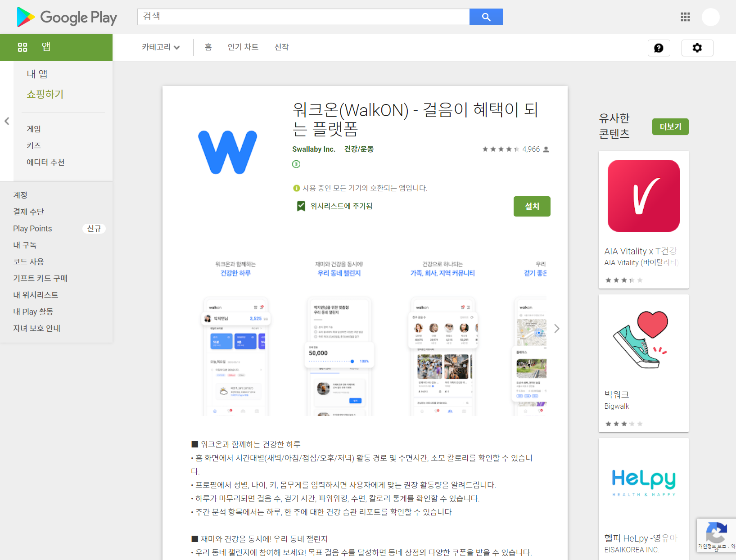Open 내 Play 활동 link

[33, 312]
